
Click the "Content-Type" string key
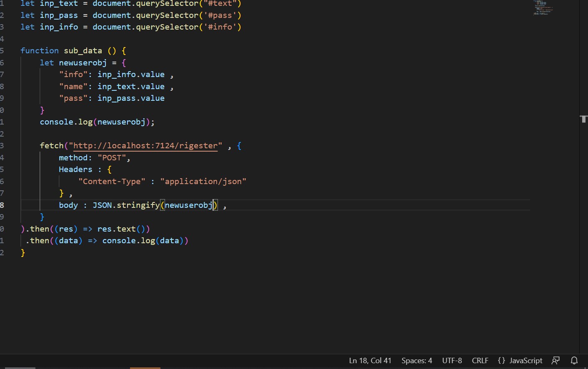[x=112, y=182]
